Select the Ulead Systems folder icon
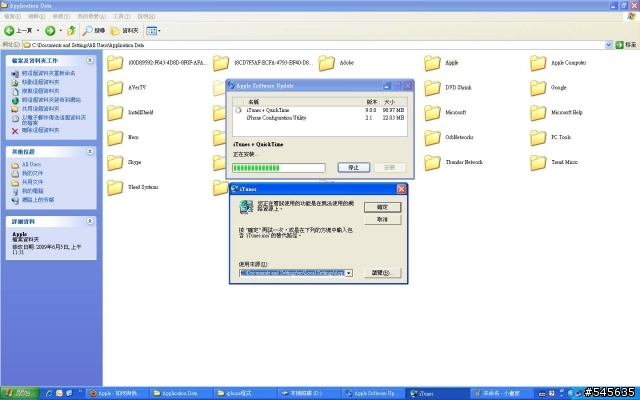 (x=115, y=187)
